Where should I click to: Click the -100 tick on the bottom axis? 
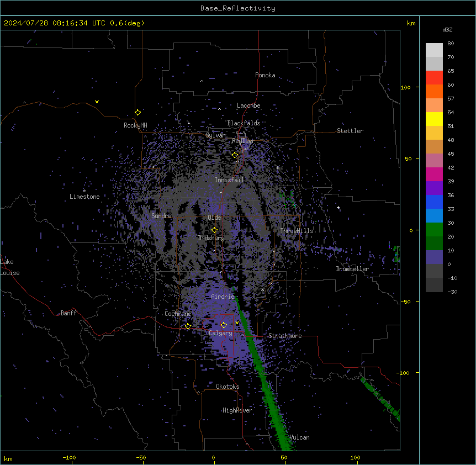[69, 457]
